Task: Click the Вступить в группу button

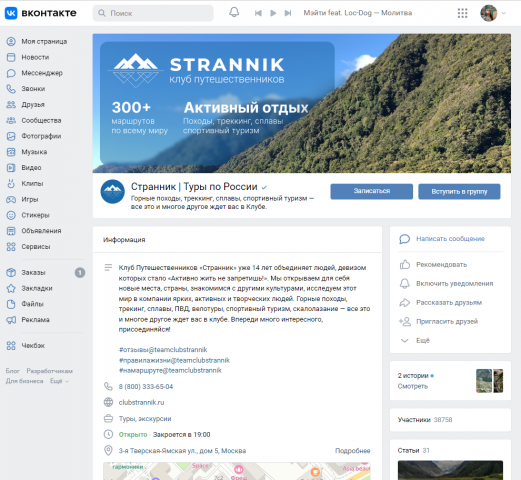Action: tap(459, 191)
